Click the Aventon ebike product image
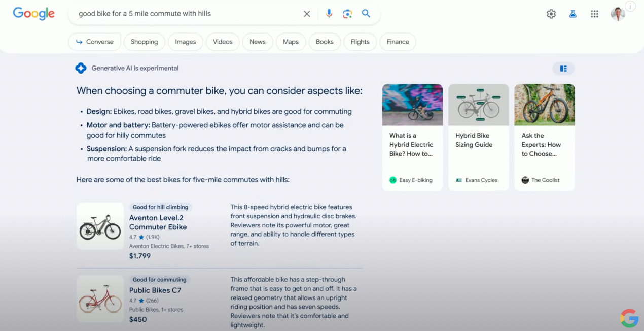This screenshot has height=331, width=644. tap(100, 226)
